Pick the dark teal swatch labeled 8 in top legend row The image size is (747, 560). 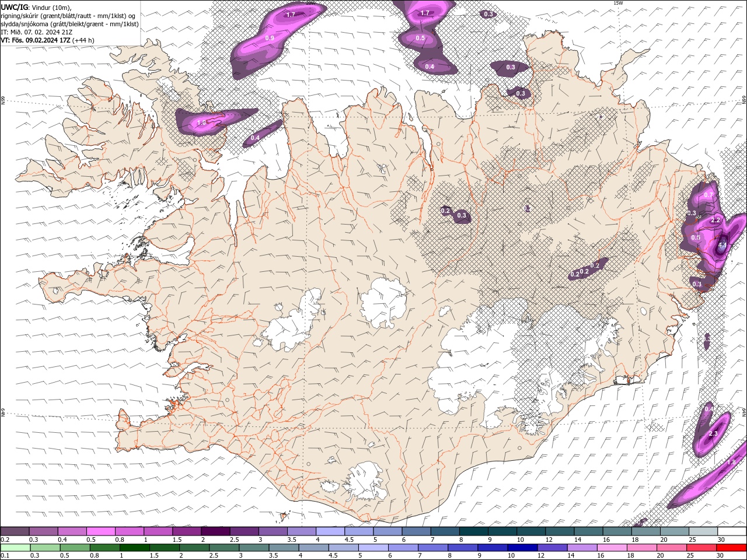[473, 531]
